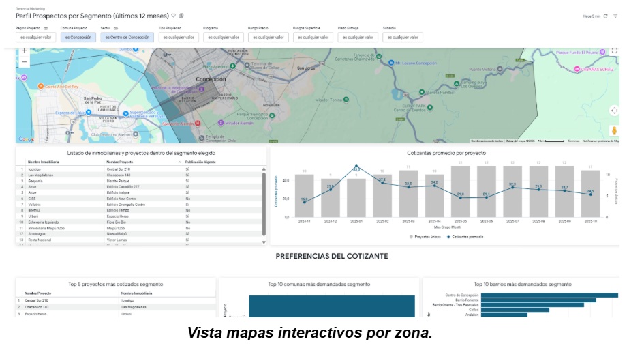Click Nombre Inmobiliaria column header in listado
The width and height of the screenshot is (644, 348).
tap(44, 162)
